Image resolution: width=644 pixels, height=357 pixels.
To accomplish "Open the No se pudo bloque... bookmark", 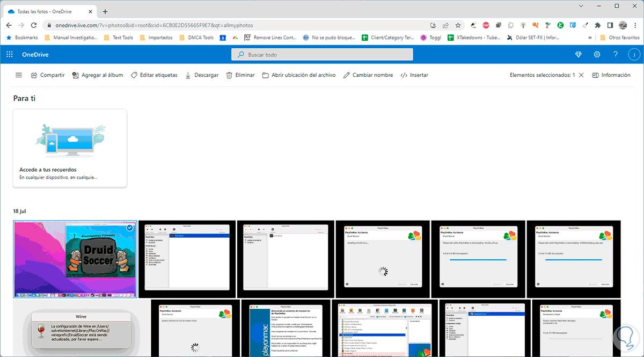I will pos(329,38).
